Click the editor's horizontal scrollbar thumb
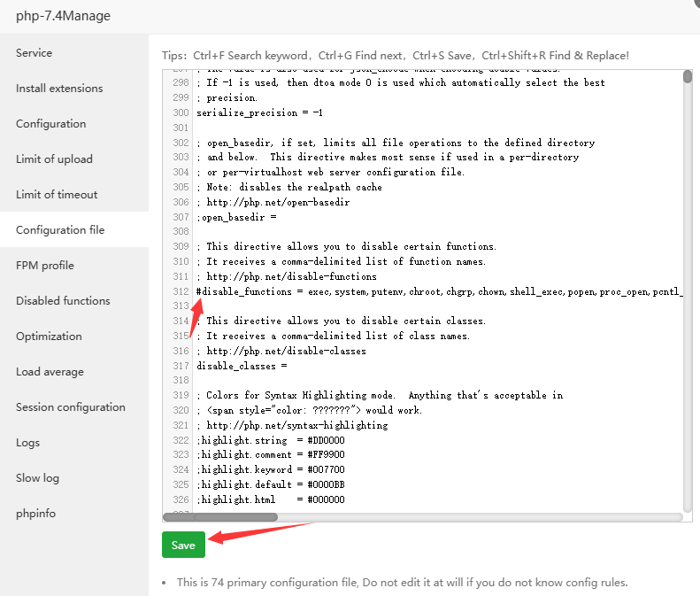Image resolution: width=700 pixels, height=596 pixels. click(220, 516)
